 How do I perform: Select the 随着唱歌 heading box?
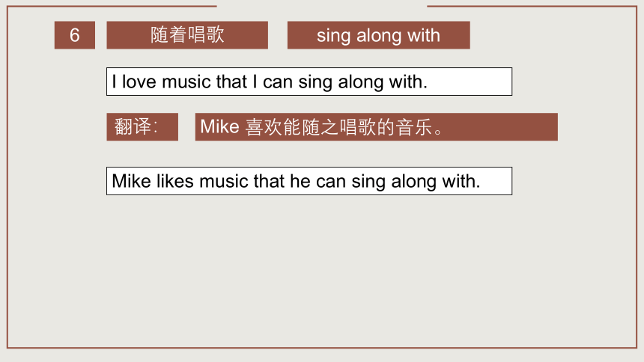coord(187,35)
